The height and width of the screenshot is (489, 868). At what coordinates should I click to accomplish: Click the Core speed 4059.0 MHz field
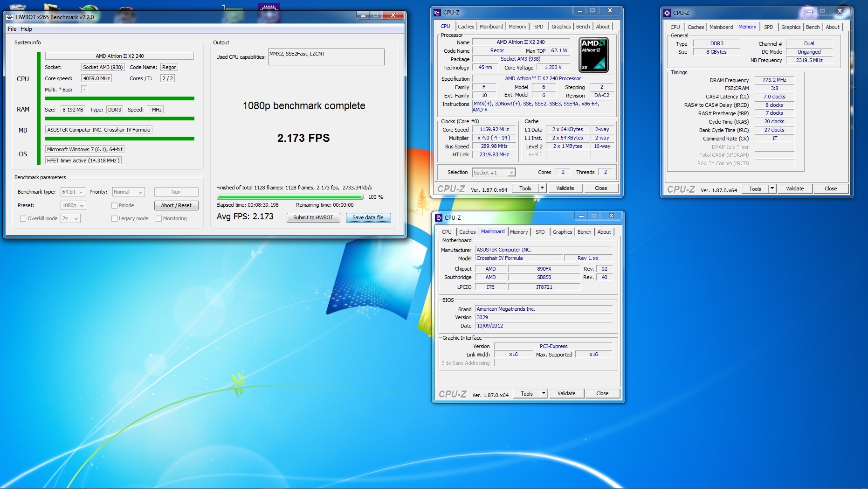[96, 79]
